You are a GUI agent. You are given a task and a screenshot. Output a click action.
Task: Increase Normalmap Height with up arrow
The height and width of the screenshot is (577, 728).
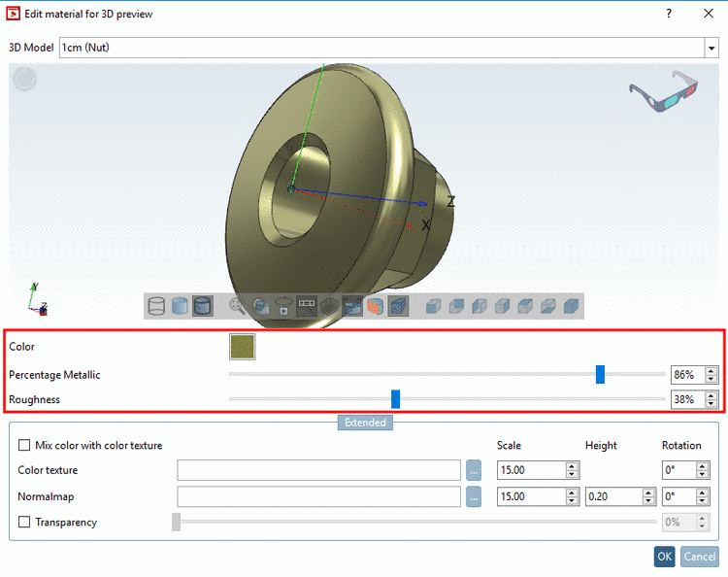coord(648,492)
